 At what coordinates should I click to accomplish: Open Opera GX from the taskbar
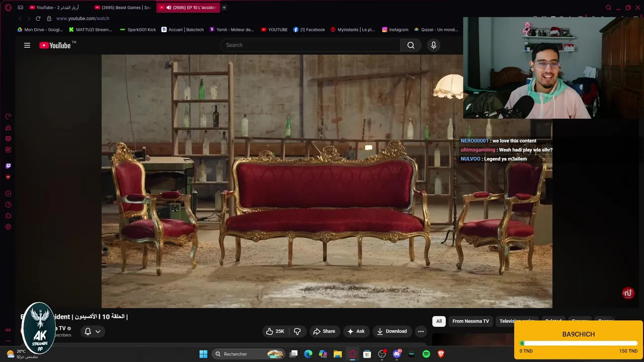(x=353, y=354)
